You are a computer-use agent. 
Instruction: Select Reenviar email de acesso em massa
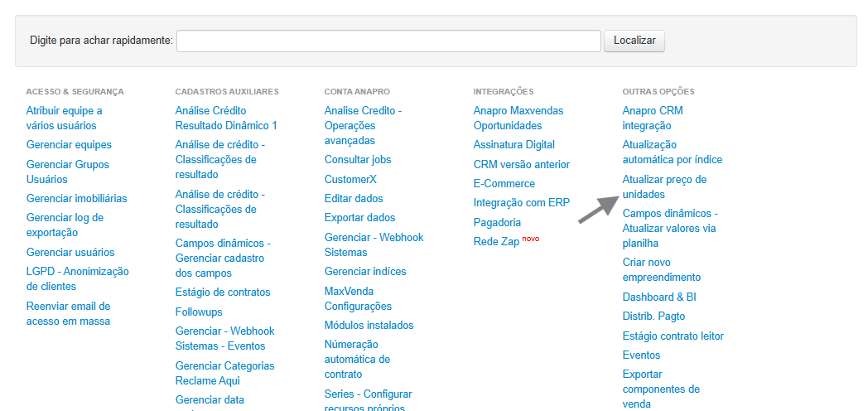click(68, 313)
